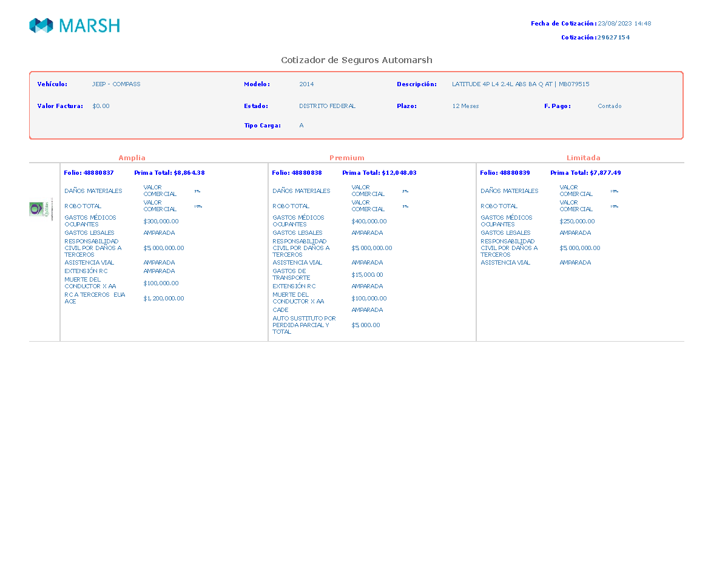Select the Premium coverage heading
Viewport: 728px width, 562px height.
tap(347, 158)
